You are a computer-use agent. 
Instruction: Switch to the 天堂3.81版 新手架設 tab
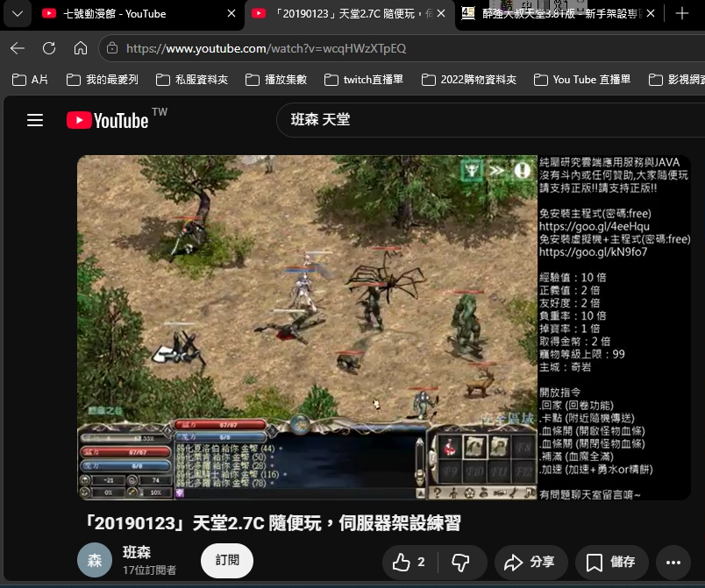tap(559, 14)
